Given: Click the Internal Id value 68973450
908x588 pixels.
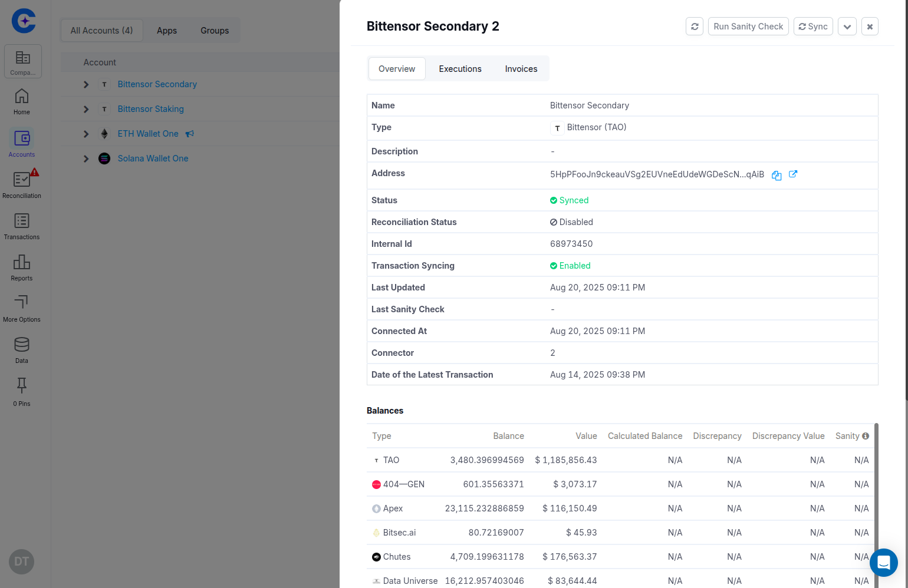Looking at the screenshot, I should tap(571, 244).
